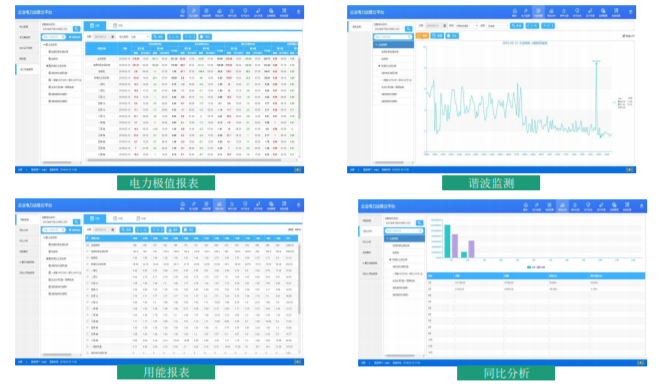Click the blue search icon beside company field in 用能报表
Image resolution: width=663 pixels, height=386 pixels.
click(x=77, y=222)
